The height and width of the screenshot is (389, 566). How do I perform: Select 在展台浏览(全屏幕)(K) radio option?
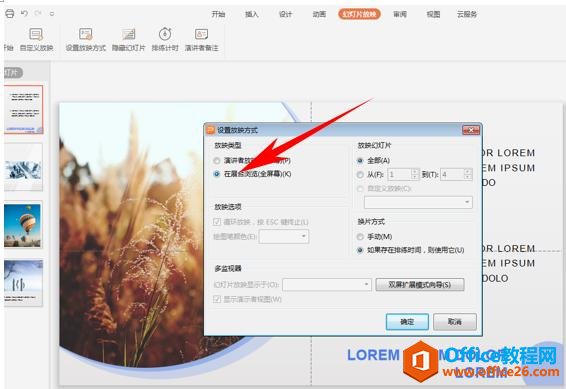pyautogui.click(x=217, y=174)
